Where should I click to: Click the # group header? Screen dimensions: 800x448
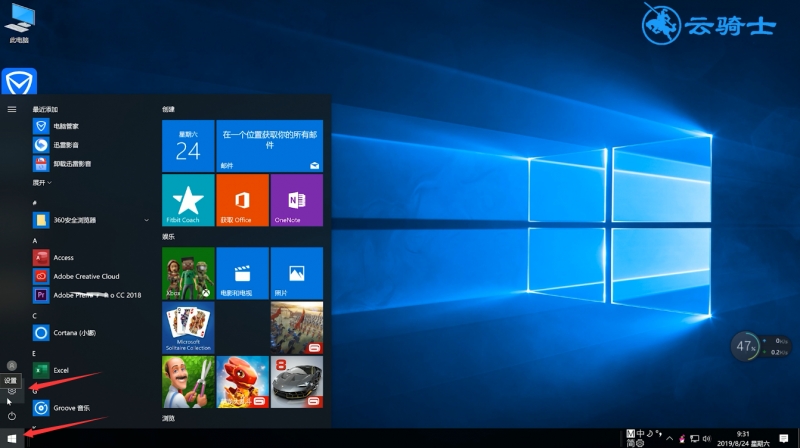click(35, 203)
